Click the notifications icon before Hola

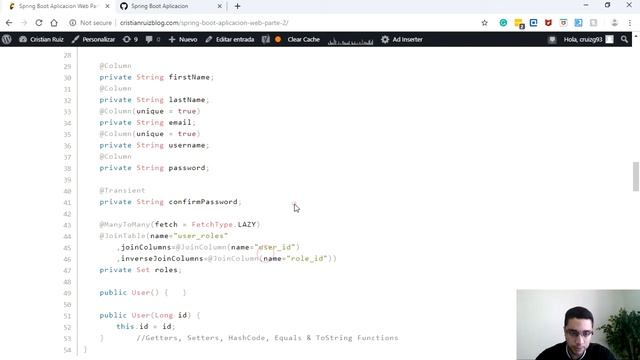552,40
